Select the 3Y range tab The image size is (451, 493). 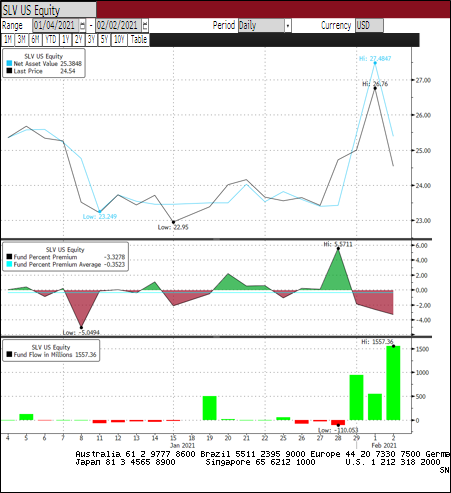tap(92, 40)
